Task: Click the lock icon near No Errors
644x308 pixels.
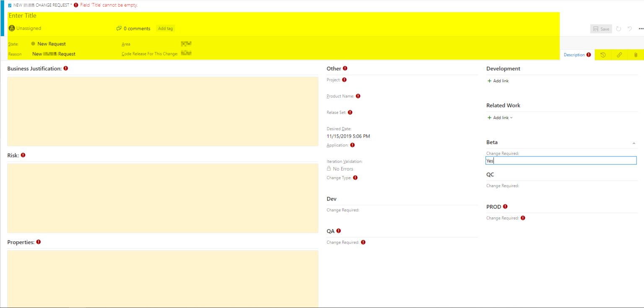Action: click(329, 168)
